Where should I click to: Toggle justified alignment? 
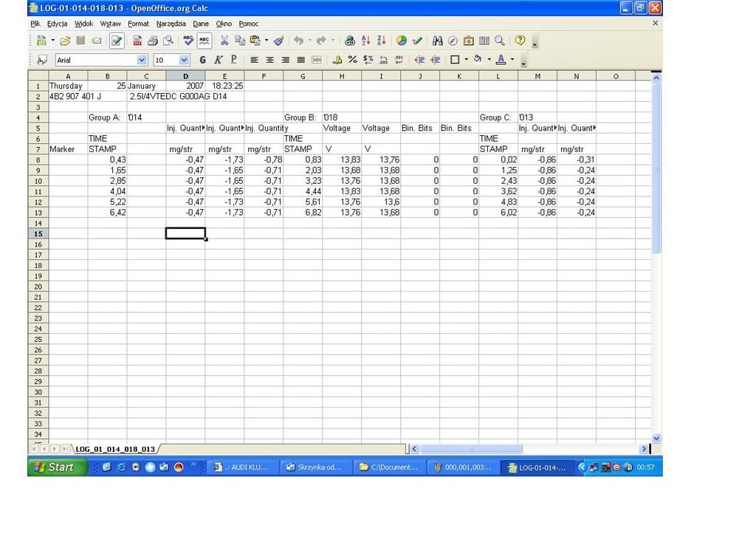(x=301, y=60)
